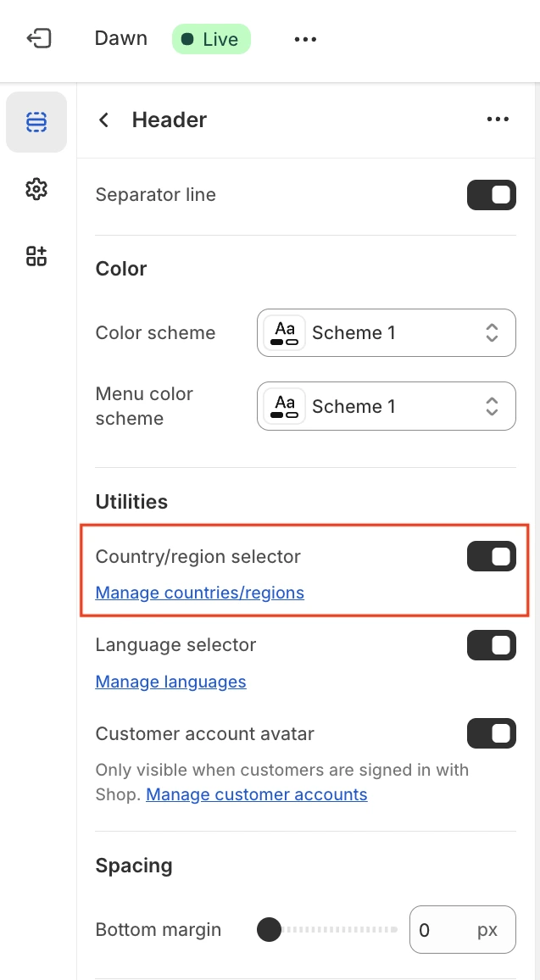This screenshot has height=980, width=540.
Task: Toggle the Separator line switch
Action: pos(491,195)
